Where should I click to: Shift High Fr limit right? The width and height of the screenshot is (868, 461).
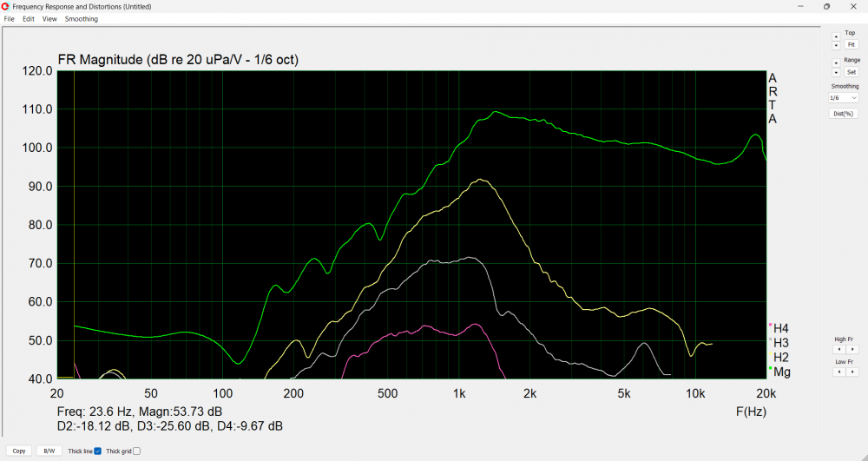point(852,349)
